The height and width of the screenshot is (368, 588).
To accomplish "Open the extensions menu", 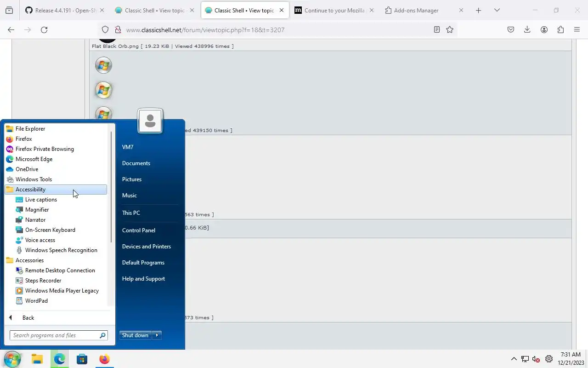I will pyautogui.click(x=560, y=29).
